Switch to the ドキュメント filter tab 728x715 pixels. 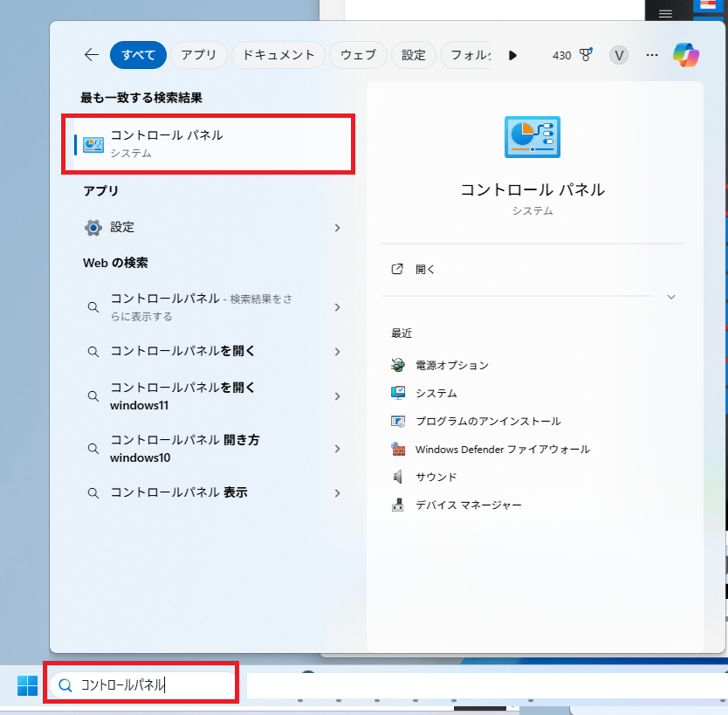[x=278, y=54]
